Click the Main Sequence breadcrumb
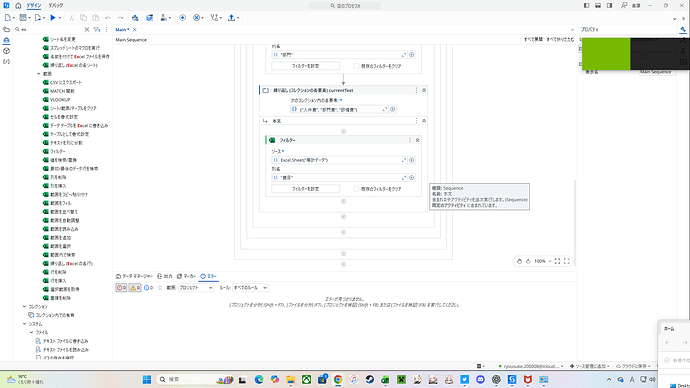The height and width of the screenshot is (388, 690). point(131,40)
